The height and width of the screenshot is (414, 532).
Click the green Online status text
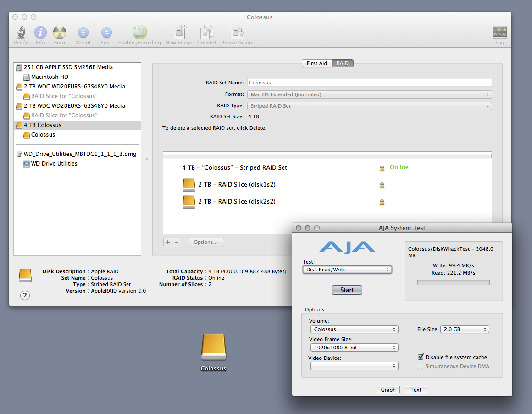point(399,167)
